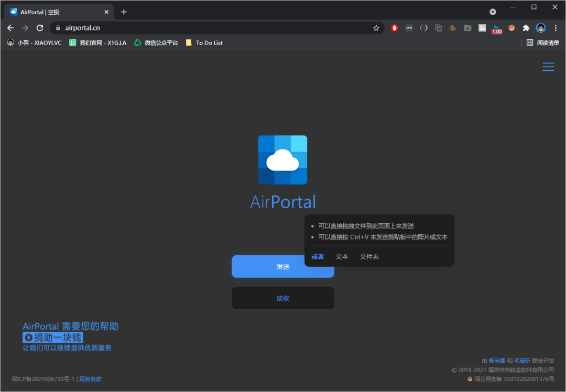Open a new browser tab
Screen dimensions: 566x392
124,12
